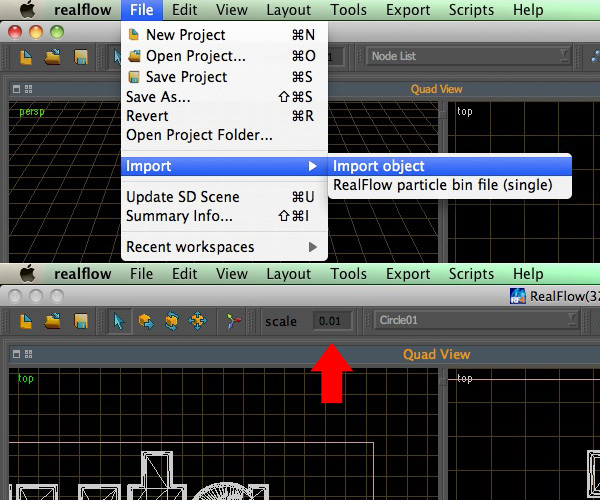Close the upper RealFlow window with red button
Image resolution: width=600 pixels, height=500 pixels.
15,32
